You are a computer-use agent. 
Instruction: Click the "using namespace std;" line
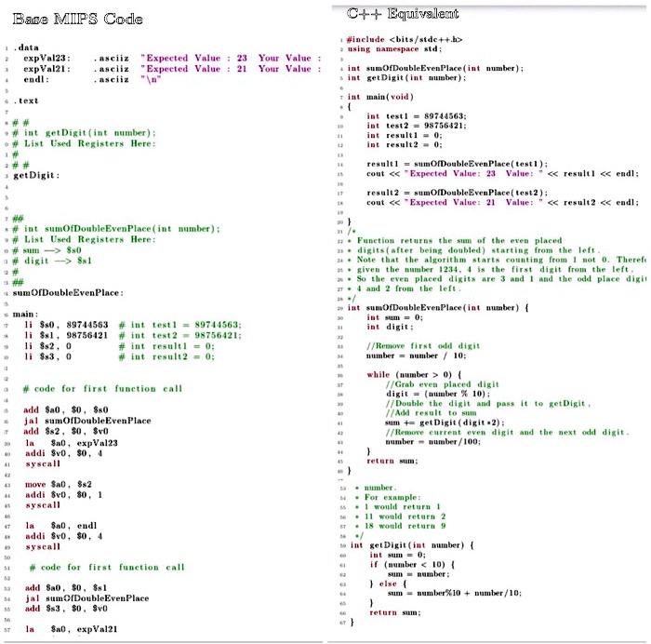(x=394, y=49)
